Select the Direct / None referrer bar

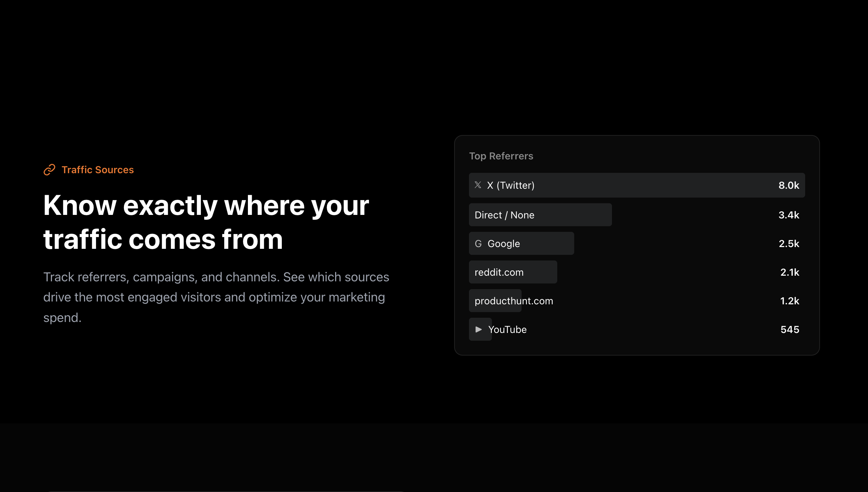point(540,215)
